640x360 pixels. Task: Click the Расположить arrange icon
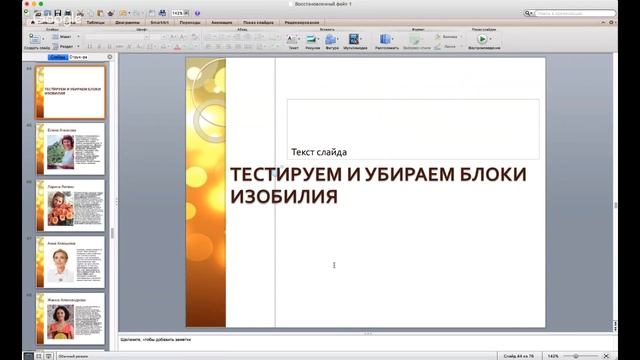pos(385,39)
